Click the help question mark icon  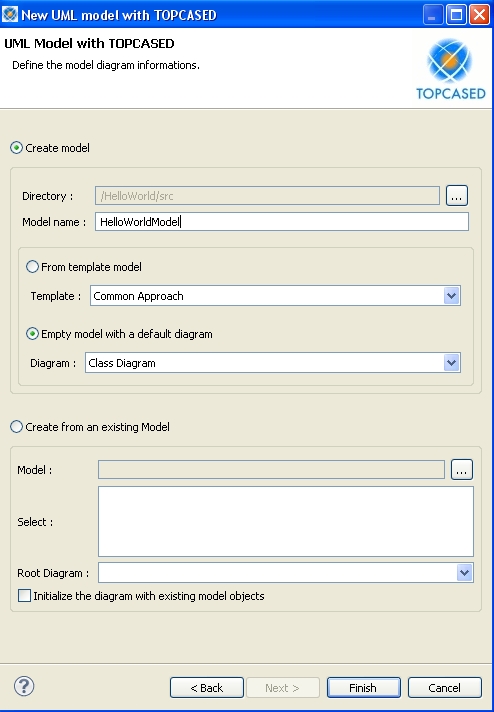24,686
